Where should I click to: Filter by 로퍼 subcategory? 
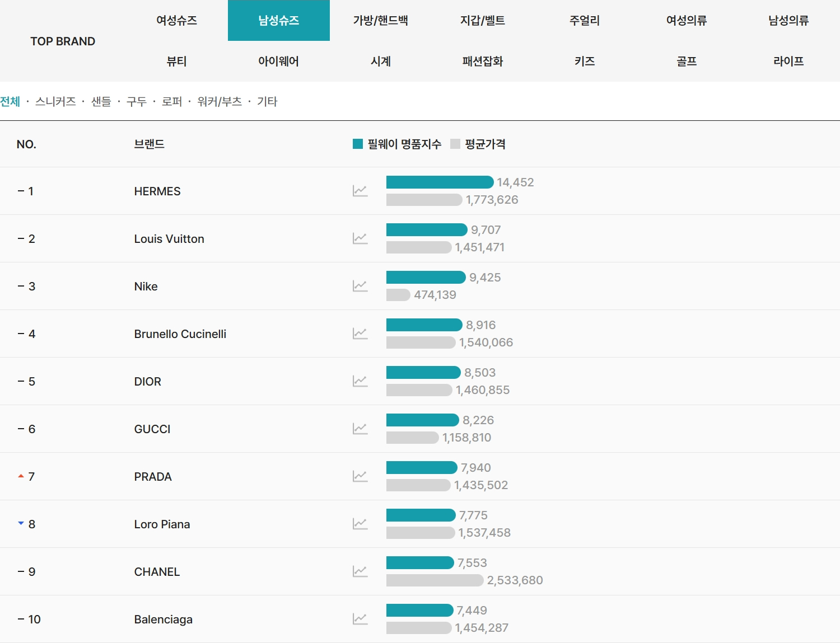point(172,101)
